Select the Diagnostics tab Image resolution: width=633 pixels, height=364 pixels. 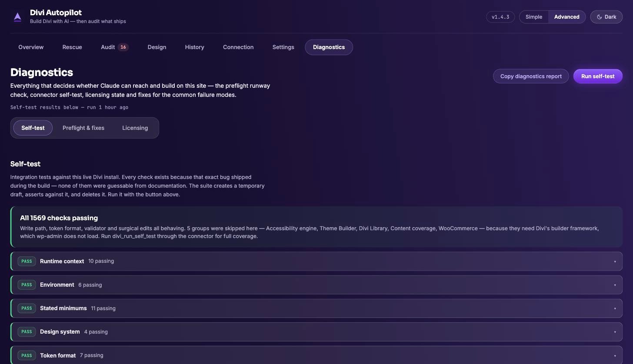coord(329,47)
